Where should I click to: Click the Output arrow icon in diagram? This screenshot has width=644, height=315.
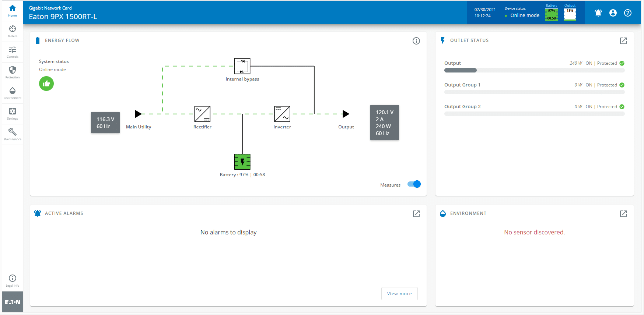[x=346, y=114]
